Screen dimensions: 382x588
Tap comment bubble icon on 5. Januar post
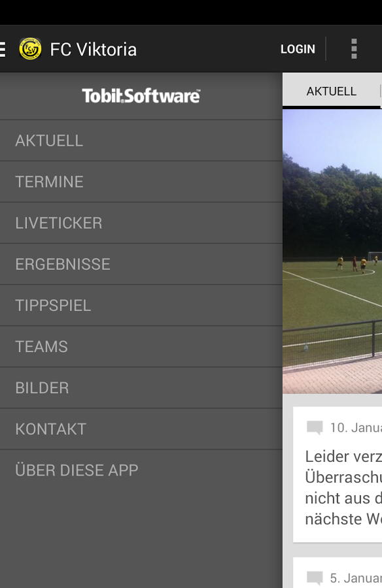coord(315,578)
